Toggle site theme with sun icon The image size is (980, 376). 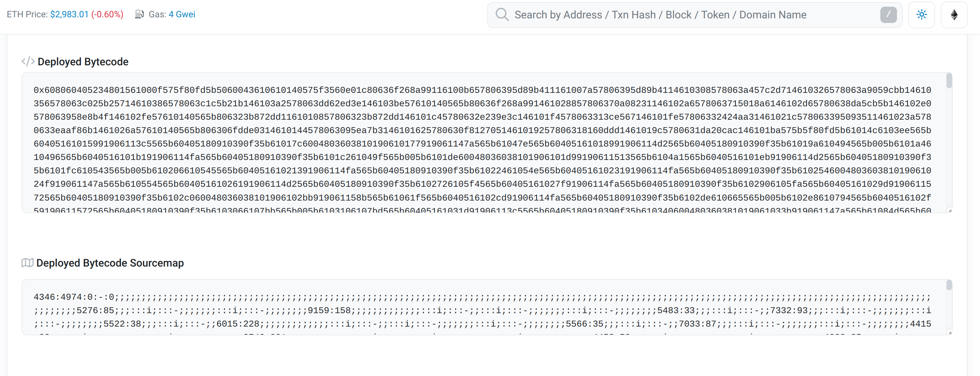[921, 15]
